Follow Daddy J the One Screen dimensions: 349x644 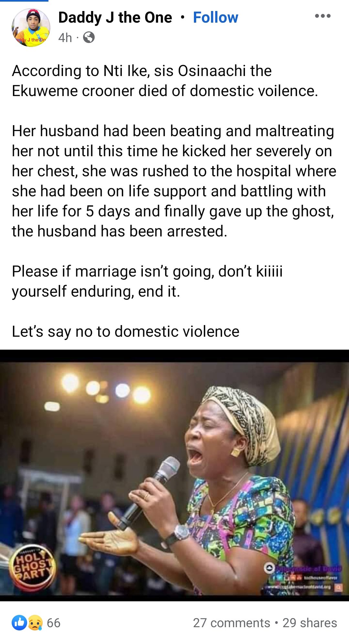click(216, 17)
